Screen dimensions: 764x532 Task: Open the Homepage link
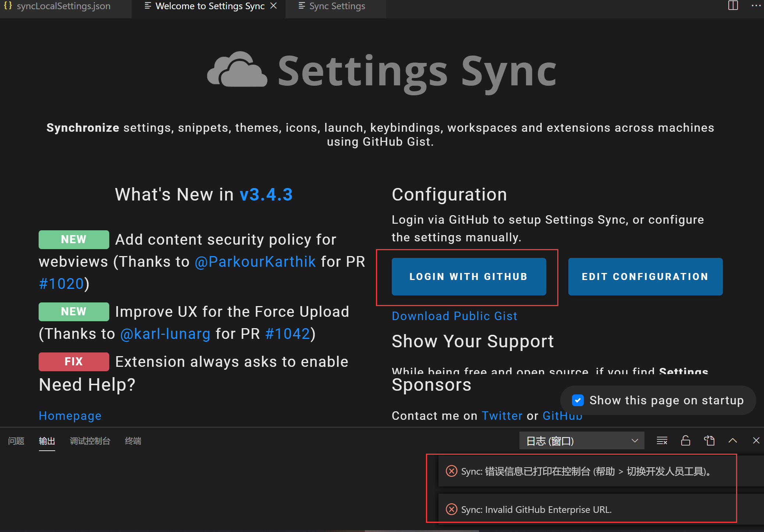click(x=70, y=415)
